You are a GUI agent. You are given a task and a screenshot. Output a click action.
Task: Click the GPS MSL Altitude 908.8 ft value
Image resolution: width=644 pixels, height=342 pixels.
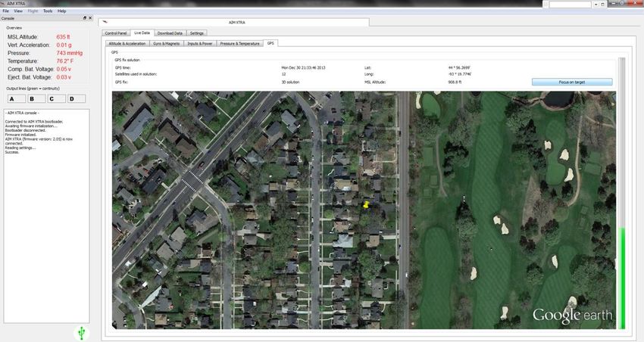coord(455,82)
